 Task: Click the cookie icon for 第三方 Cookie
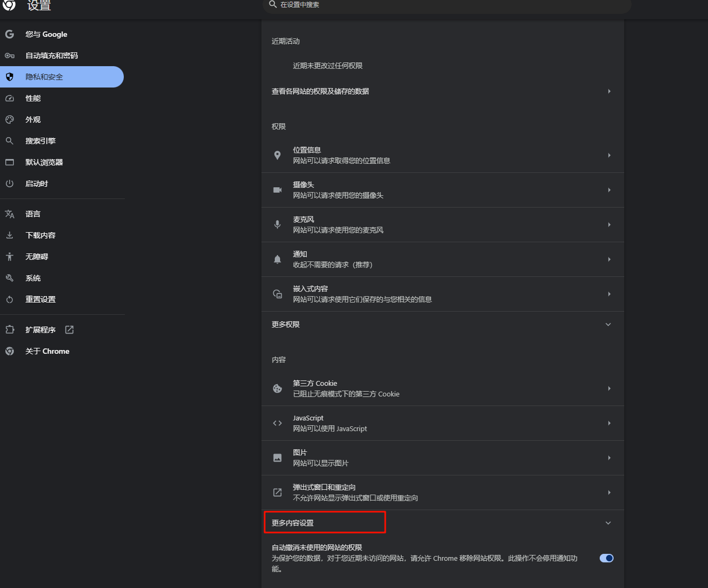point(277,388)
